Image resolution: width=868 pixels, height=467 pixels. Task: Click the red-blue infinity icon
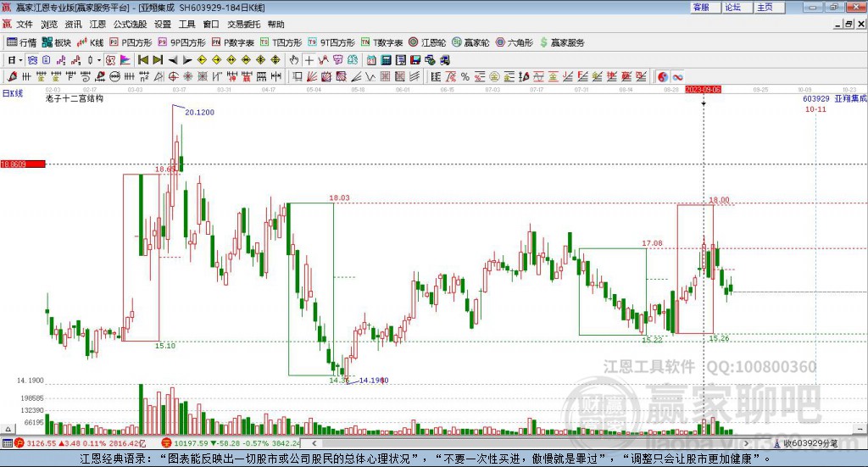[677, 76]
